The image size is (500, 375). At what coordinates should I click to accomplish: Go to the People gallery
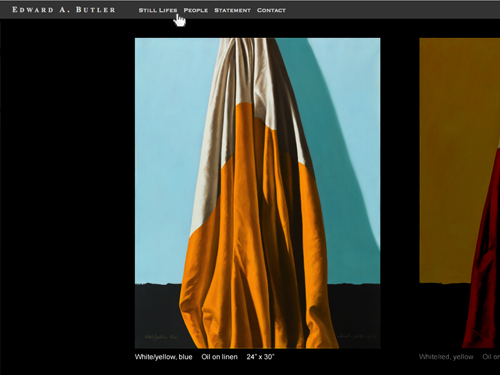tap(196, 10)
